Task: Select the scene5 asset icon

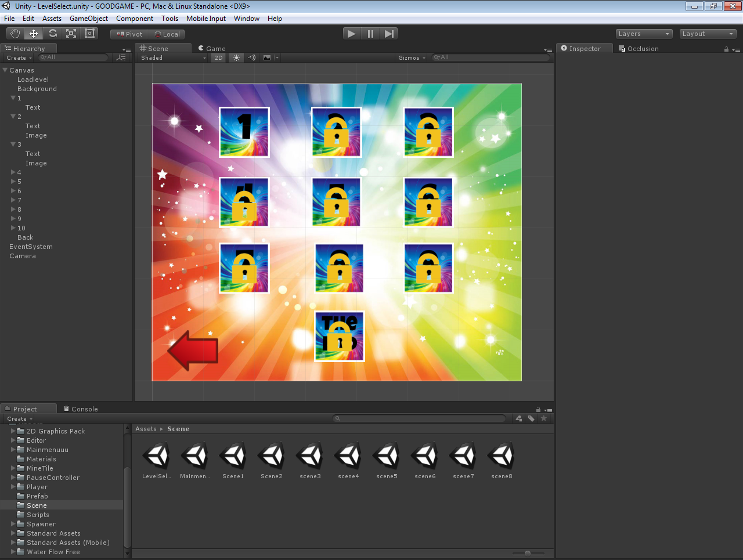Action: click(x=387, y=456)
